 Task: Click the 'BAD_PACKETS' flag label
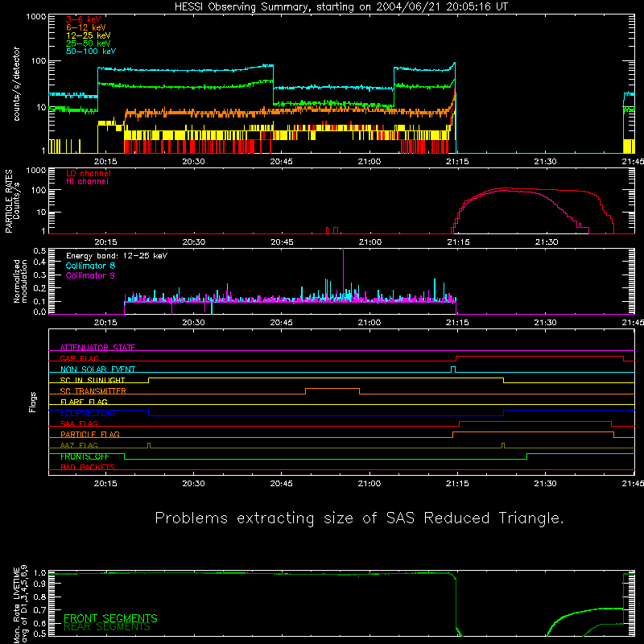[x=88, y=467]
